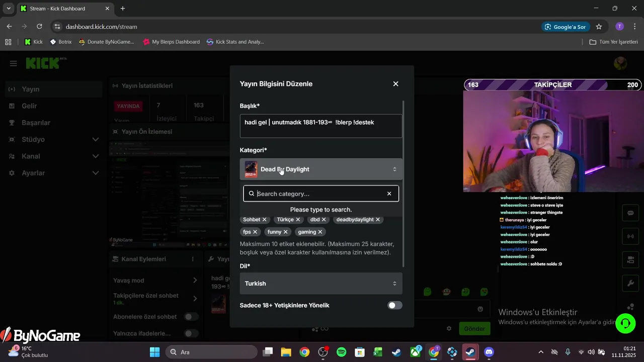Click the Google'a Sor button
644x362 pixels.
pos(566,27)
